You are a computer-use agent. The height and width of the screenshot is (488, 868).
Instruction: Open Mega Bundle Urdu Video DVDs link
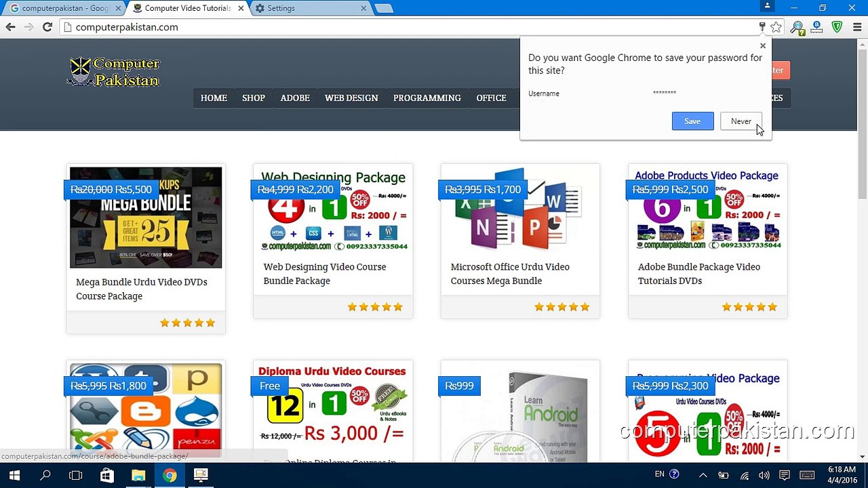click(142, 289)
